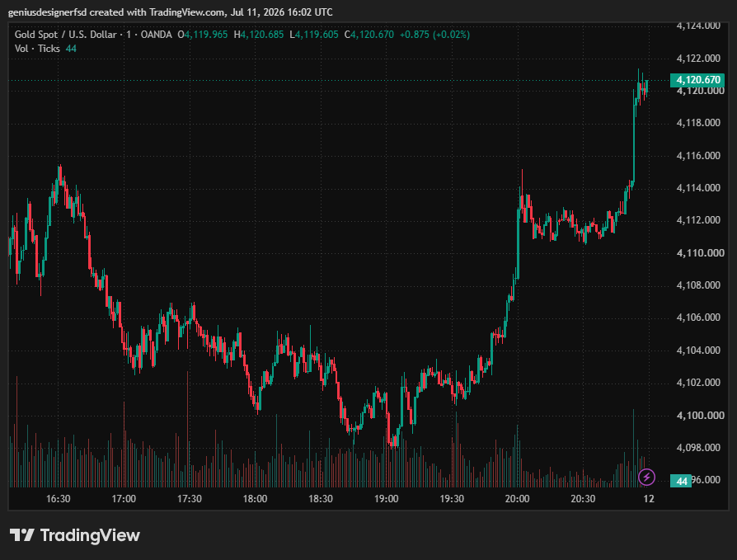Click the OANDA source label in the legend
Viewport: 737px width, 560px height.
click(156, 35)
